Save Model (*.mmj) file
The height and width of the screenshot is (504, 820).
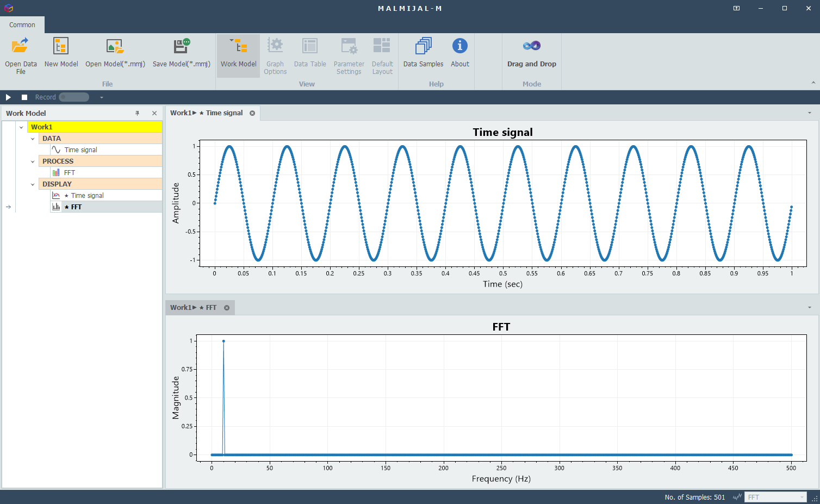tap(181, 55)
